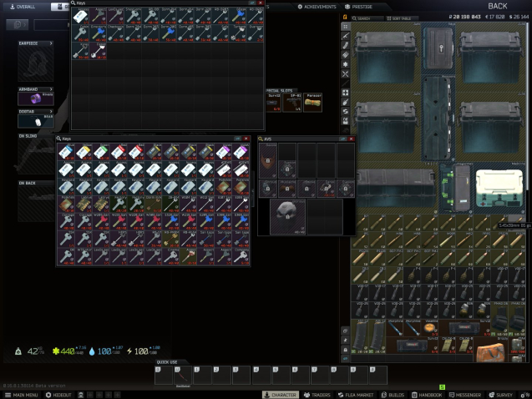This screenshot has width=532, height=399.
Task: Select the white Medicine case in stash
Action: point(498,189)
